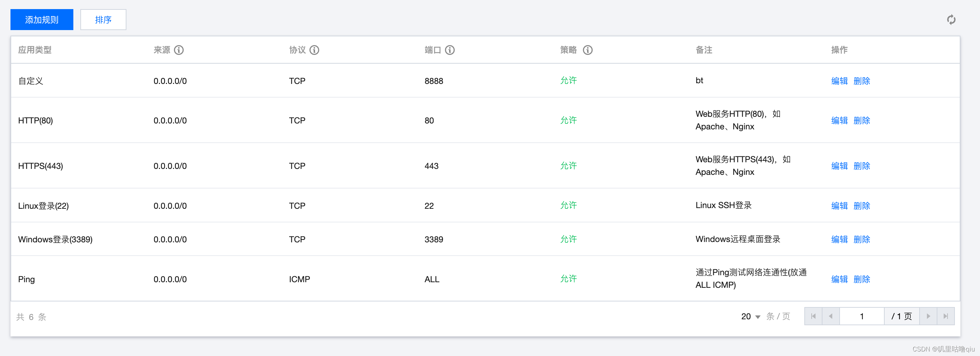Image resolution: width=980 pixels, height=356 pixels.
Task: Go to previous page arrow
Action: pyautogui.click(x=831, y=316)
